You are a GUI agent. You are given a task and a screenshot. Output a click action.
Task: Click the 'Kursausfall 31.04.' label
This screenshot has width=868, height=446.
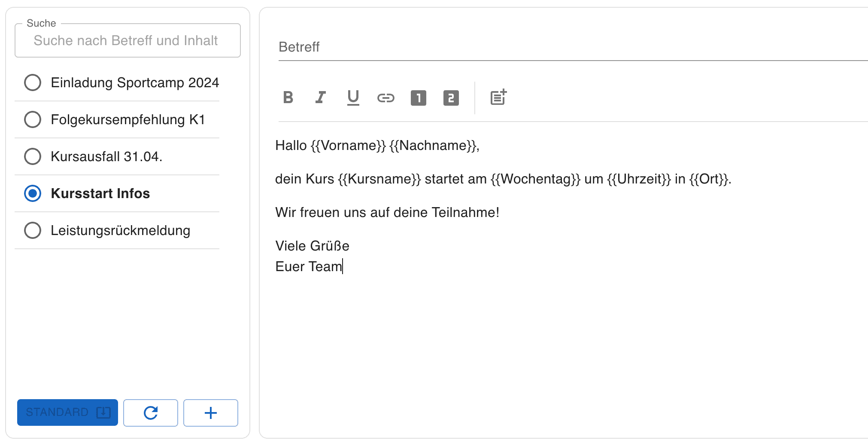[x=106, y=156]
